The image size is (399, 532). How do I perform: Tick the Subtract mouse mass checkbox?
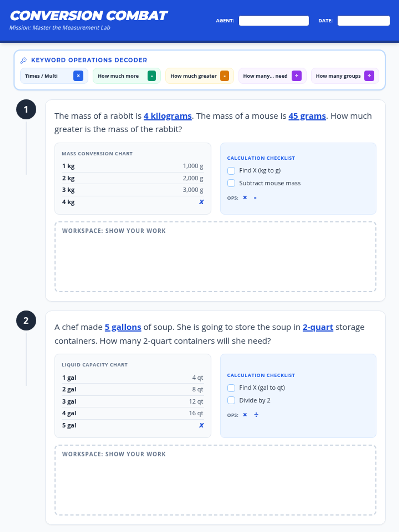pos(231,183)
